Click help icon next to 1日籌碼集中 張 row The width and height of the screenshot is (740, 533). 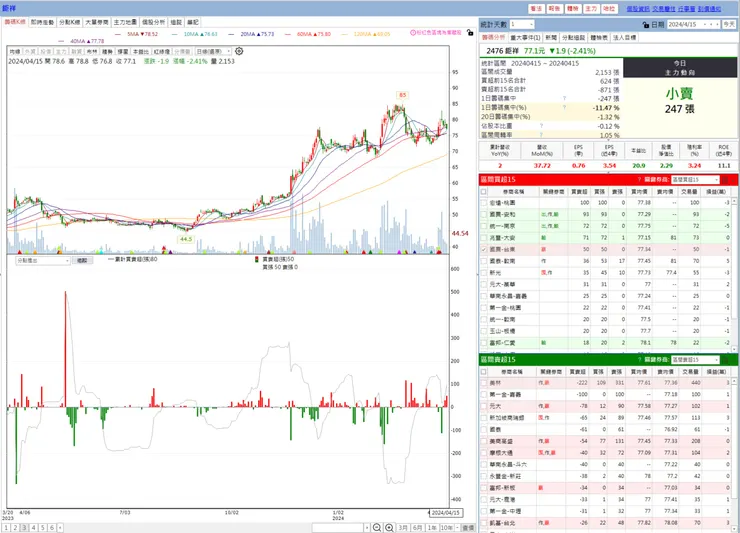point(564,98)
